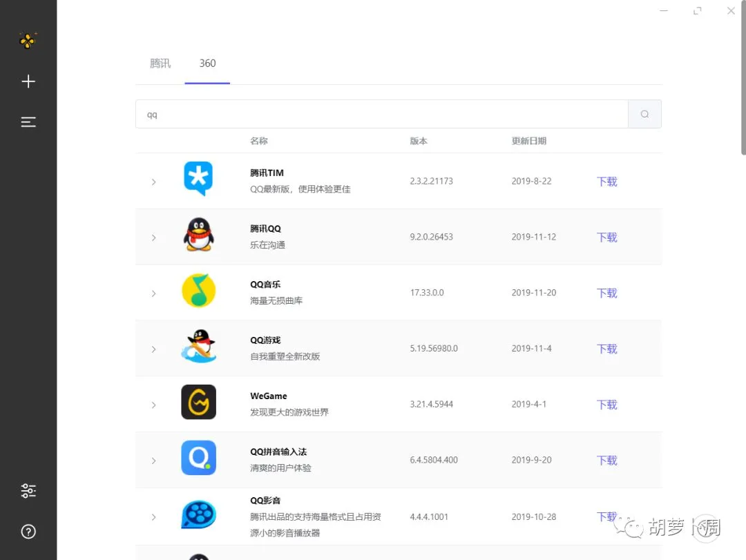Download QQ拼音输入法 via 下载 link
Image resolution: width=746 pixels, height=560 pixels.
click(607, 460)
